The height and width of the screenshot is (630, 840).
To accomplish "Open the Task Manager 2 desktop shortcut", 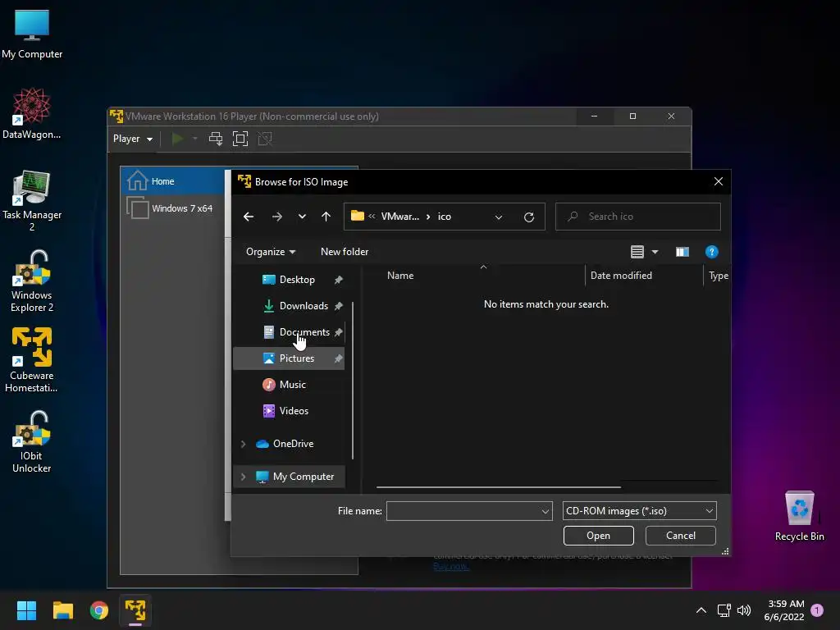I will pos(32,200).
